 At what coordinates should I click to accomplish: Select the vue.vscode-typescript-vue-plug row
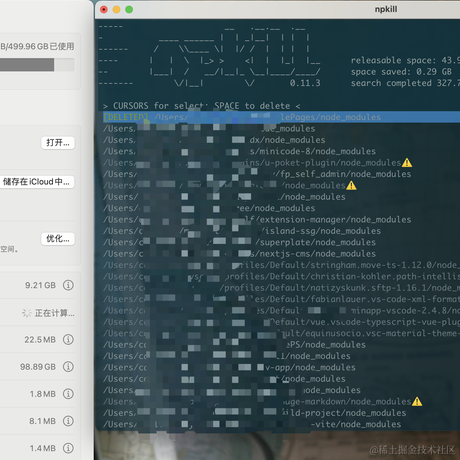coord(281,322)
